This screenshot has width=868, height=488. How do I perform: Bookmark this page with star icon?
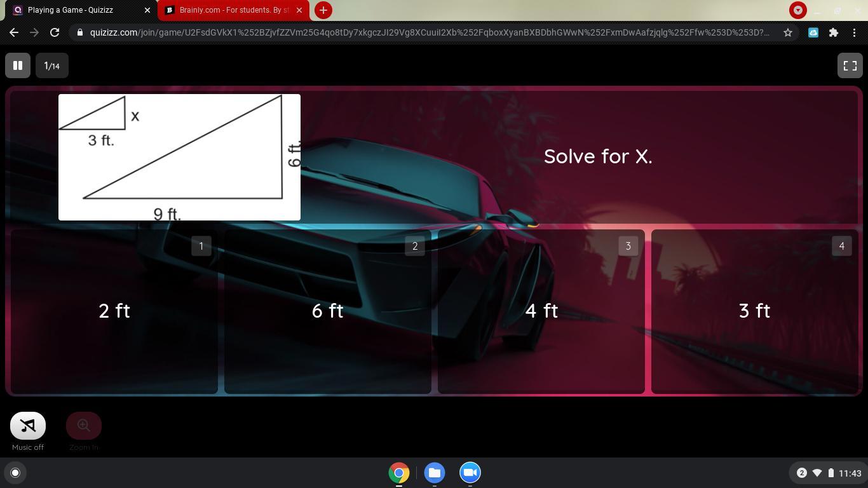[x=787, y=32]
